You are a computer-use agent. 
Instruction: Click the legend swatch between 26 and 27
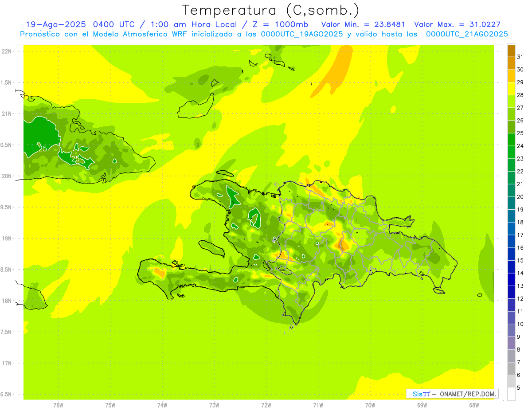click(511, 114)
